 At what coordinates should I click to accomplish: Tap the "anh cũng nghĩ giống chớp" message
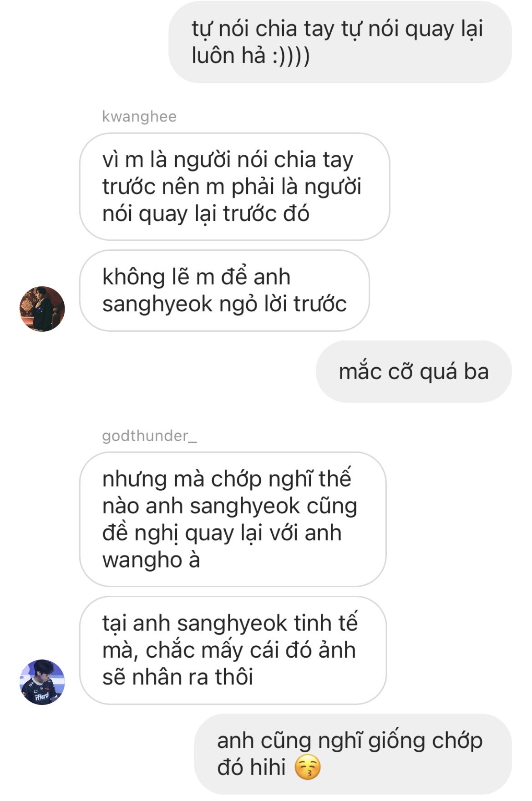[353, 754]
